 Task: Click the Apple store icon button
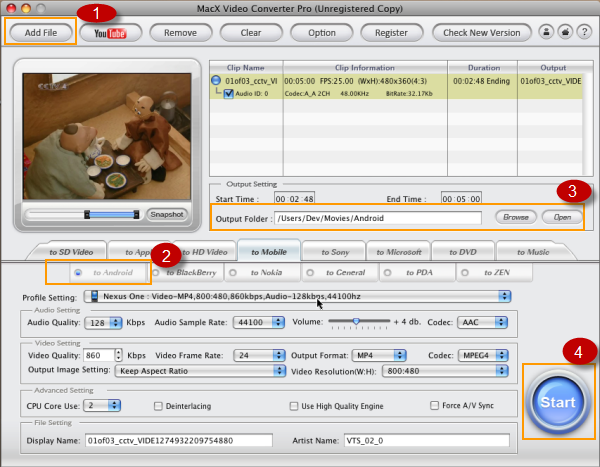pyautogui.click(x=565, y=32)
